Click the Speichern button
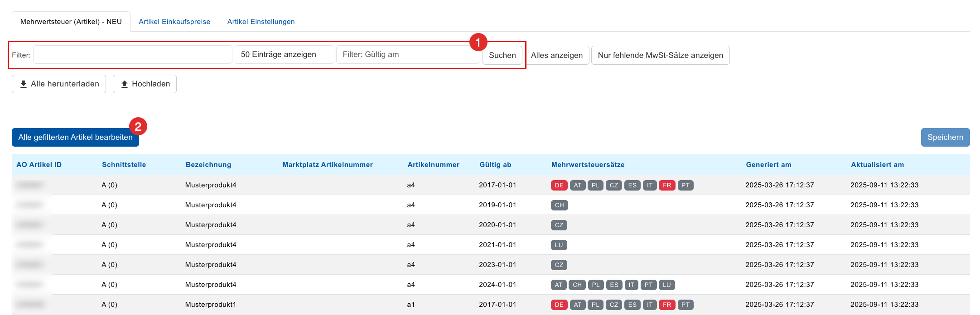 [945, 137]
